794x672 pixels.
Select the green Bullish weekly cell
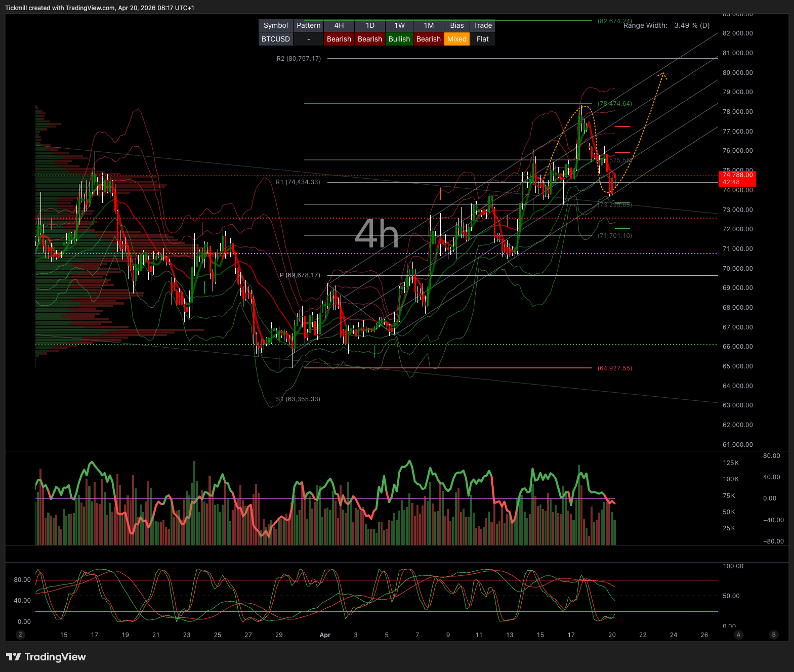[399, 39]
